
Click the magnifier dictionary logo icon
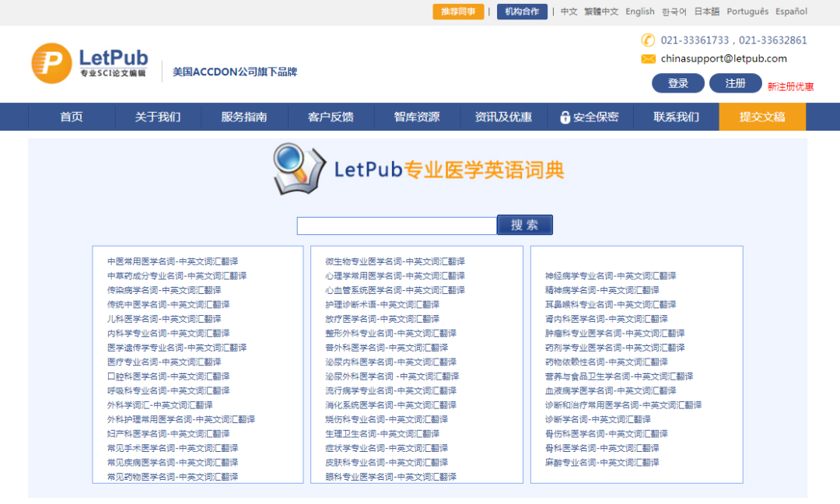[x=299, y=169]
